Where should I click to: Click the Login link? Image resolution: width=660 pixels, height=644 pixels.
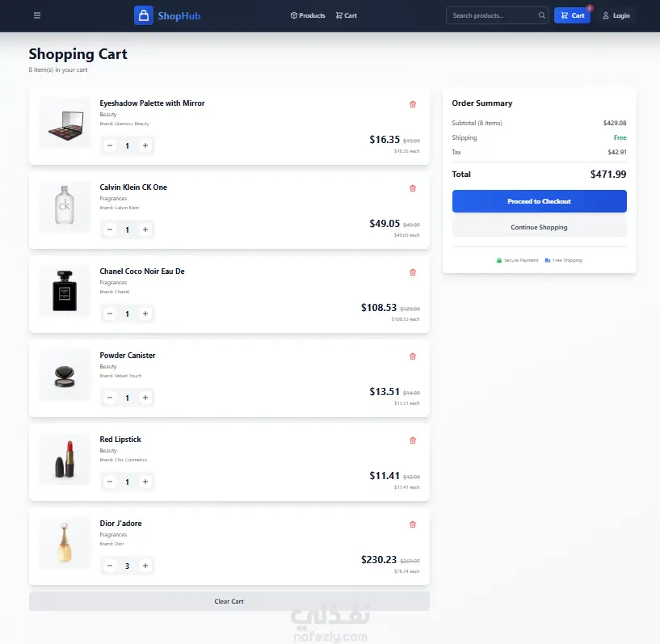coord(616,15)
